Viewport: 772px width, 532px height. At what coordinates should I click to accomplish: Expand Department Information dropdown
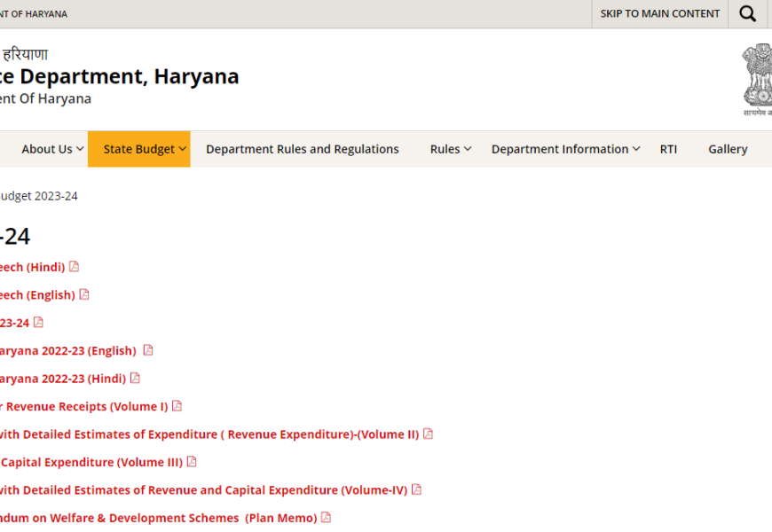coord(565,149)
